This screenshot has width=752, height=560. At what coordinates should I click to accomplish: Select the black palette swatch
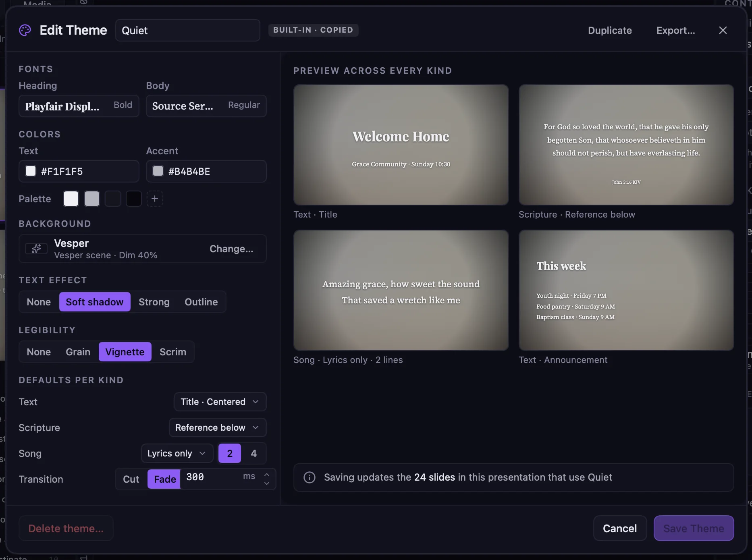click(x=134, y=199)
